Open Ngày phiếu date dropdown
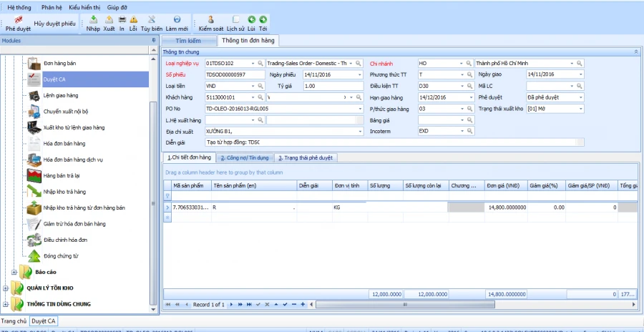The height and width of the screenshot is (332, 644). point(360,75)
